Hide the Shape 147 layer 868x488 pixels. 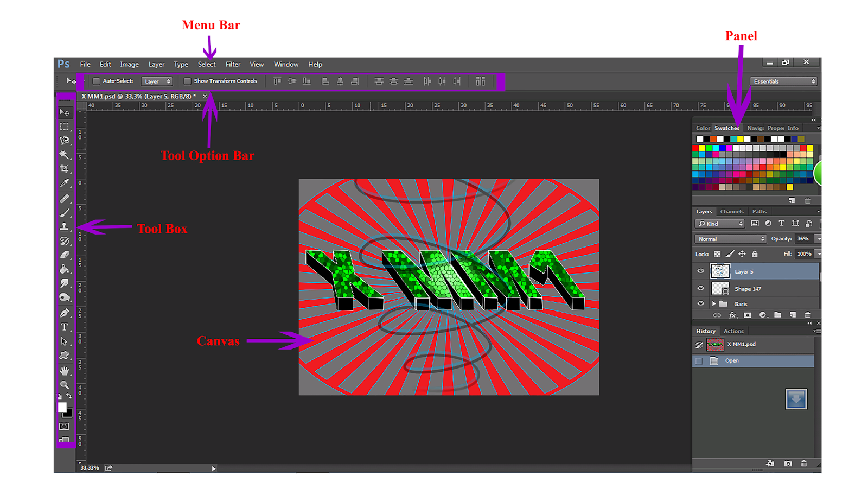pyautogui.click(x=700, y=289)
